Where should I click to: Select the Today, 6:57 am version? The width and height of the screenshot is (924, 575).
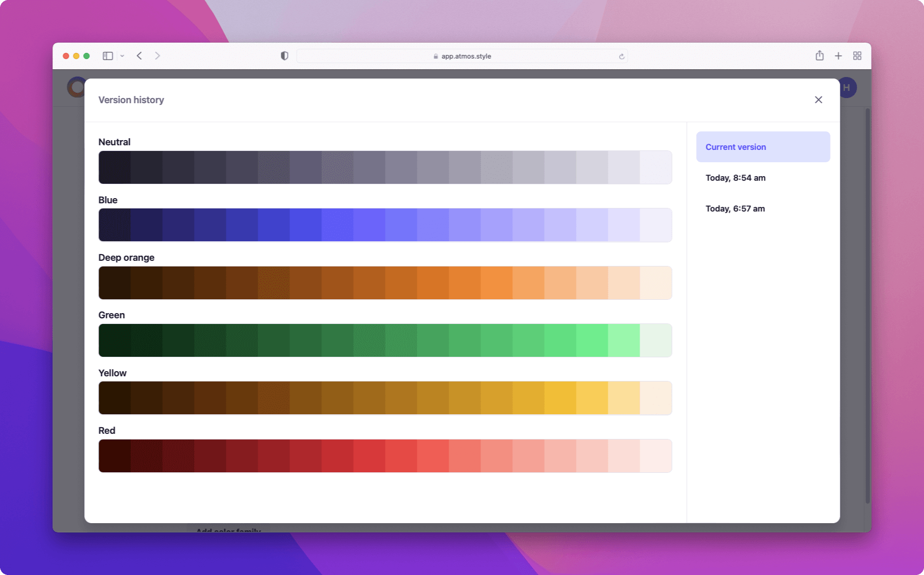(x=735, y=208)
